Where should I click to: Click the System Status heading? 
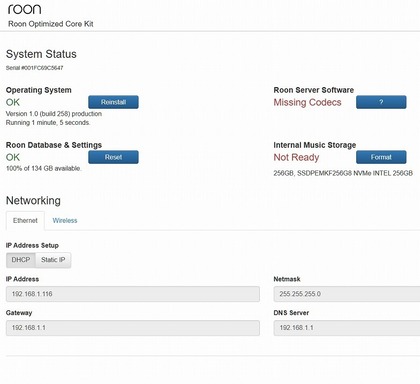(x=41, y=54)
